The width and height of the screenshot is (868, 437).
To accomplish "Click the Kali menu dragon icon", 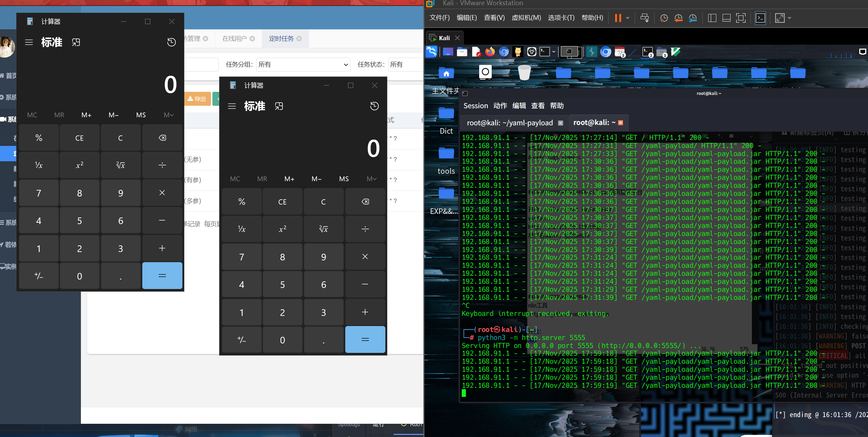I will point(431,52).
